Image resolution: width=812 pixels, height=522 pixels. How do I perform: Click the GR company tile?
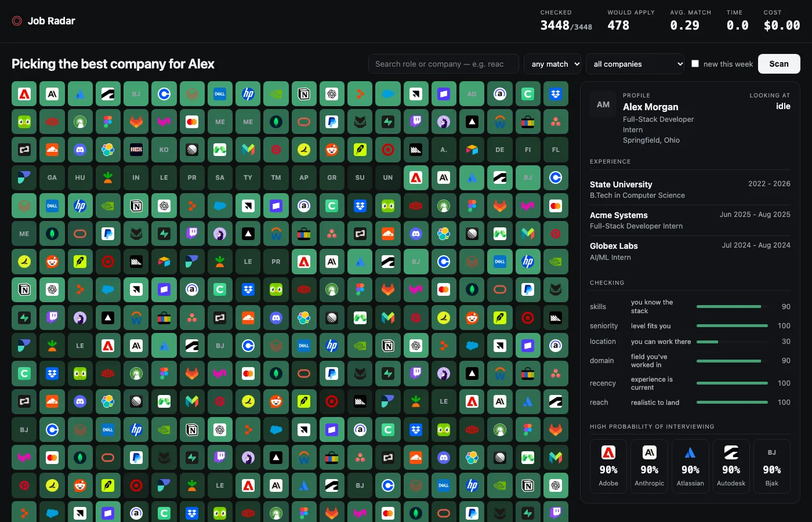tap(332, 177)
